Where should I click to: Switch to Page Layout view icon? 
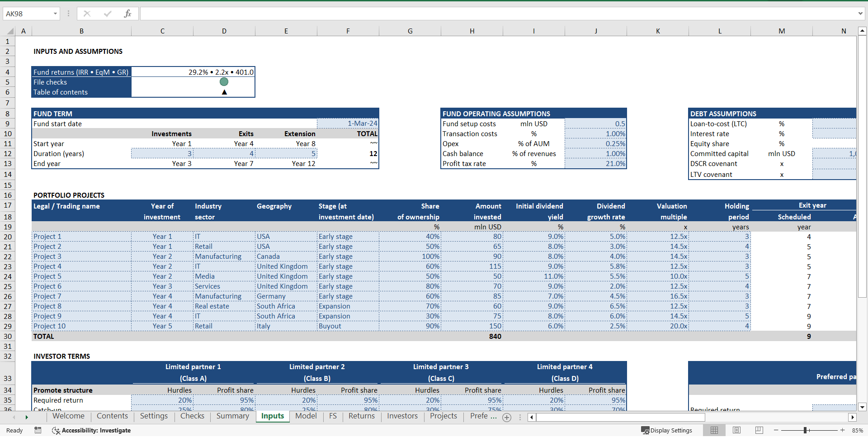pyautogui.click(x=736, y=430)
